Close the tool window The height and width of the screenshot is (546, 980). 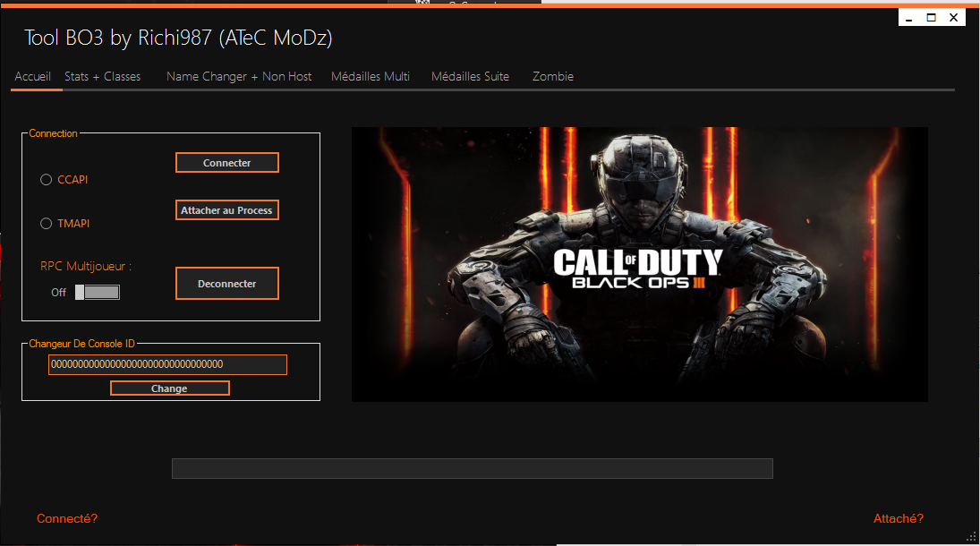tap(954, 18)
